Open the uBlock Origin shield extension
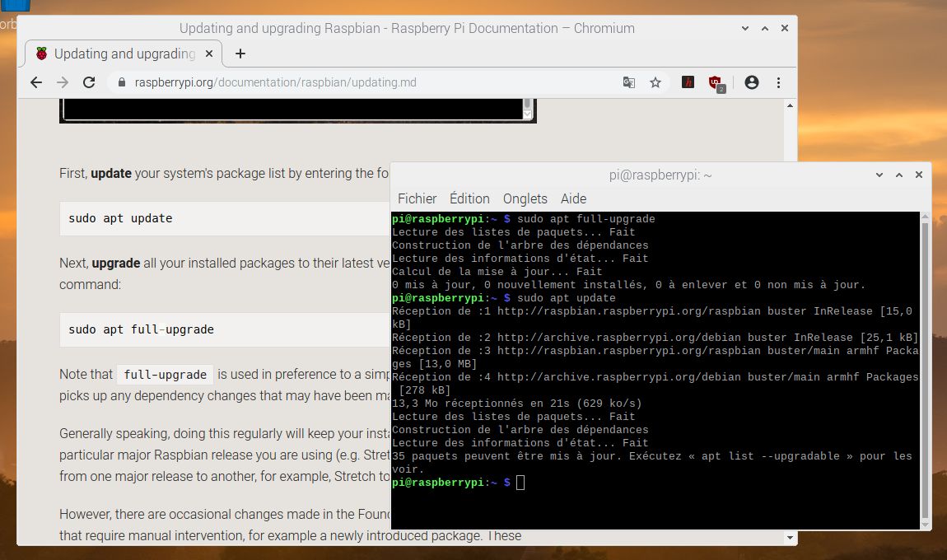The image size is (947, 560). 716,83
